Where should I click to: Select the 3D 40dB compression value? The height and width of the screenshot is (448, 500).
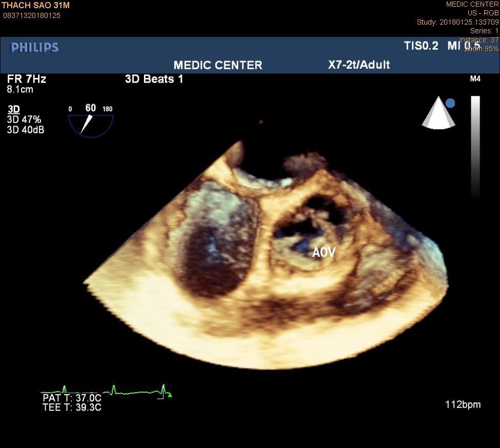point(25,130)
